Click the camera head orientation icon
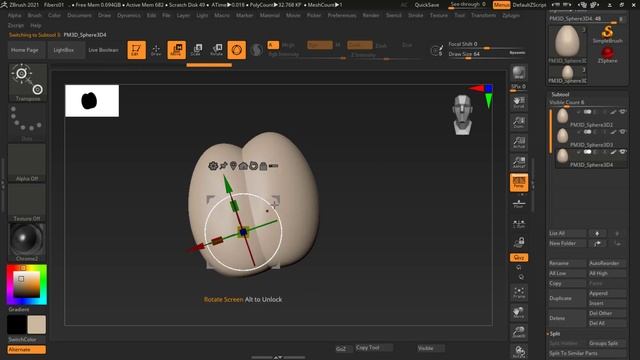Viewport: 640px width, 360px height. (463, 115)
